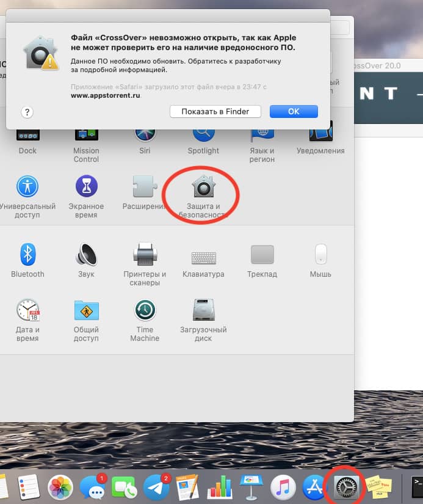
Task: Open Bluetooth preferences
Action: tap(27, 260)
